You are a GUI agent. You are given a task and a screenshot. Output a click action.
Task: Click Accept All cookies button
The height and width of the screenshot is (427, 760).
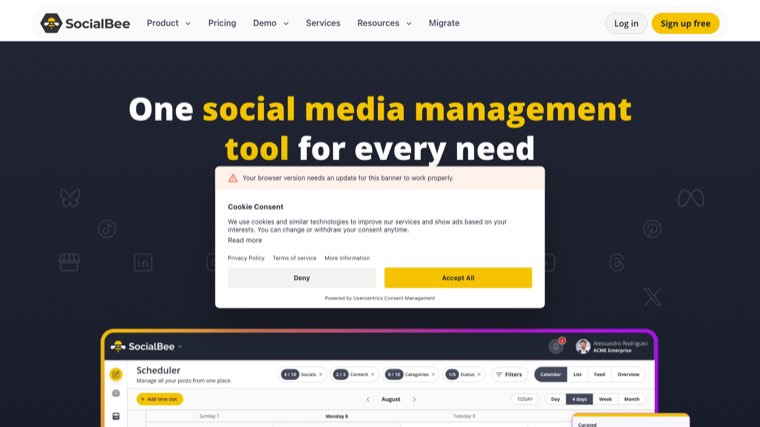click(458, 278)
